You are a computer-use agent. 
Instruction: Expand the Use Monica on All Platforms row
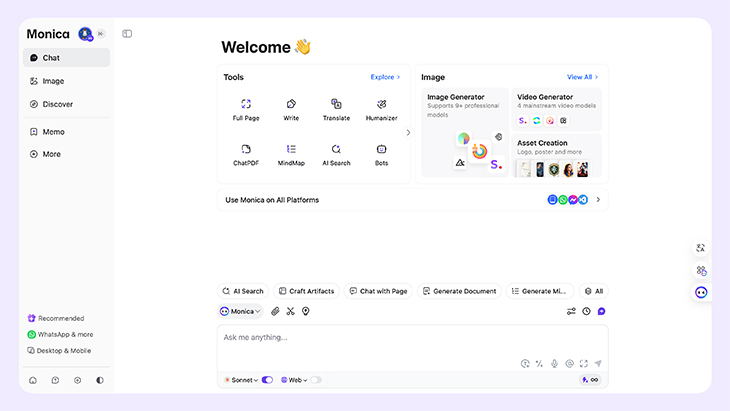(598, 200)
